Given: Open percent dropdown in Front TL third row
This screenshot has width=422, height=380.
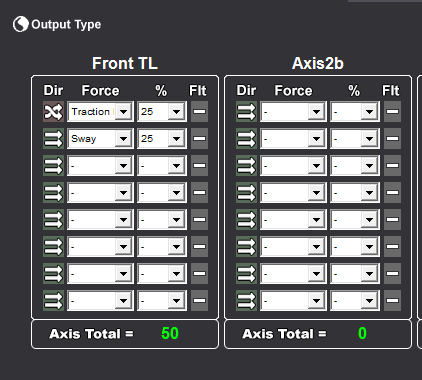Looking at the screenshot, I should [x=162, y=166].
